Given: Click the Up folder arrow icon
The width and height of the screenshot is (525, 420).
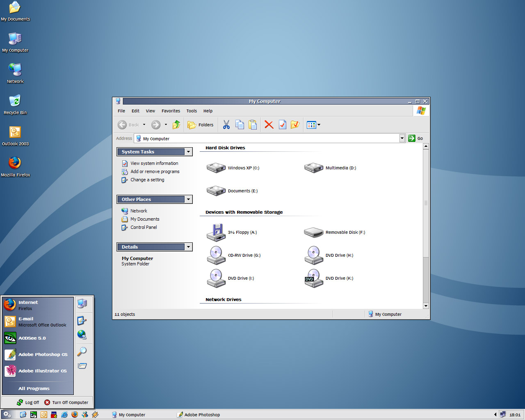Looking at the screenshot, I should 176,125.
